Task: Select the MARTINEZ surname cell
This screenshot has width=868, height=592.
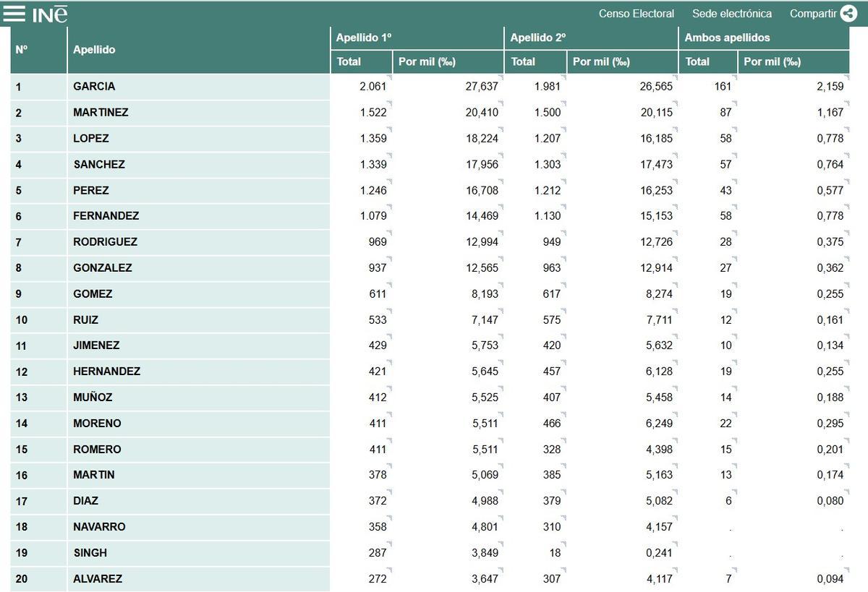Action: [x=101, y=112]
